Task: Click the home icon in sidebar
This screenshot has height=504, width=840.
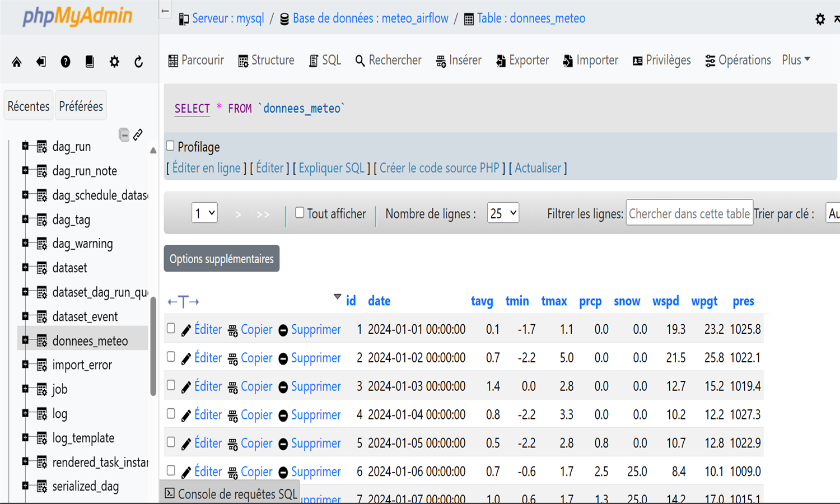Action: (17, 62)
